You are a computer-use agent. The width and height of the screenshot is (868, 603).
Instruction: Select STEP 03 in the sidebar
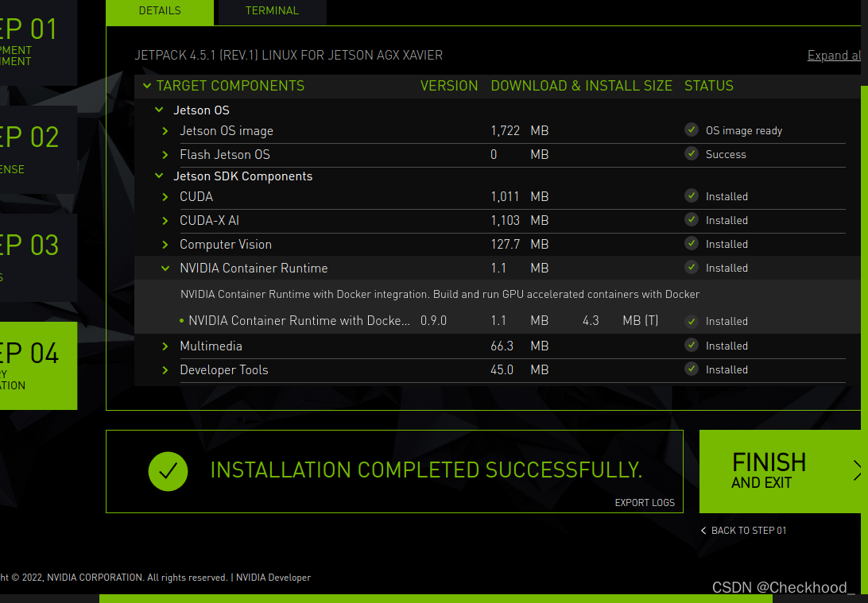pos(37,257)
